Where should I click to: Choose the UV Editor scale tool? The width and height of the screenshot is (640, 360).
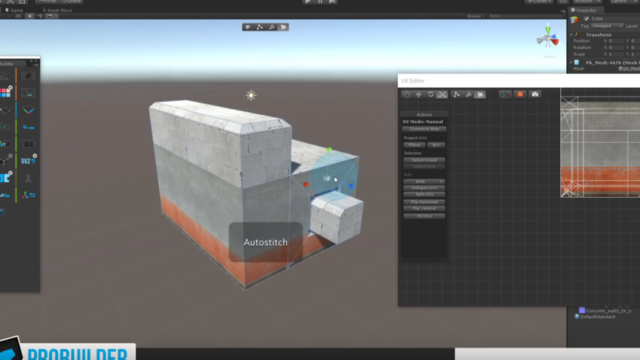(x=442, y=95)
